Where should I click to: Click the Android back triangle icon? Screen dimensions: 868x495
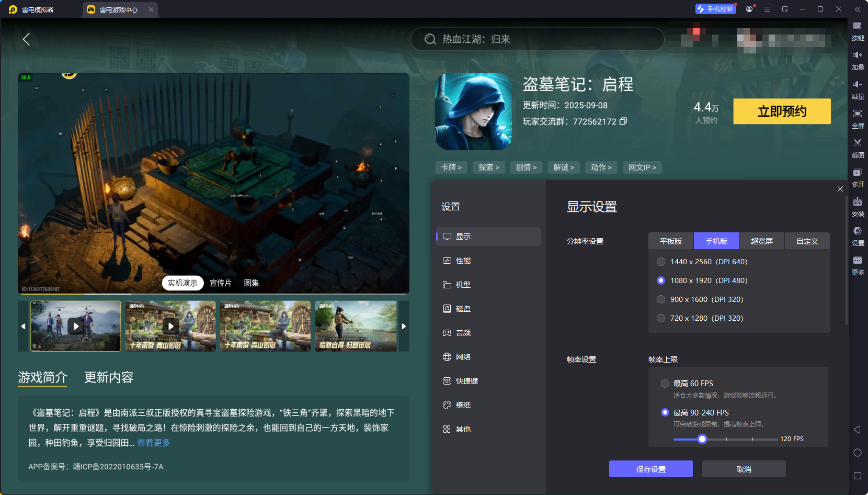pos(857,430)
